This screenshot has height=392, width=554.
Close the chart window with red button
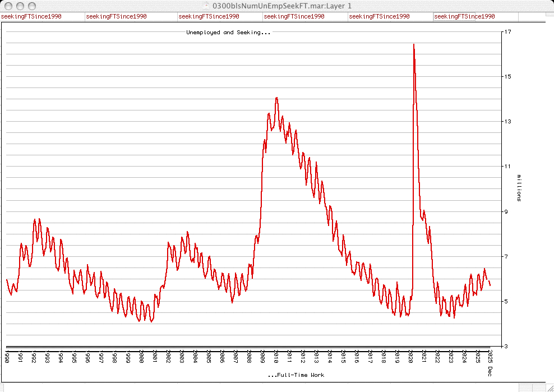(8, 5)
